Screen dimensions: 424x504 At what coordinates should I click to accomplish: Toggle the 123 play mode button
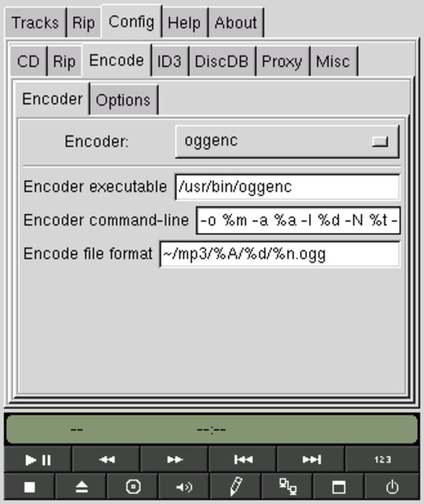click(382, 459)
